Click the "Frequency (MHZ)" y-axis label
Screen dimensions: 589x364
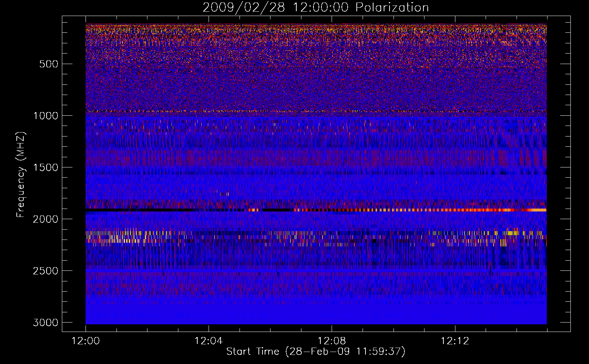pyautogui.click(x=21, y=175)
